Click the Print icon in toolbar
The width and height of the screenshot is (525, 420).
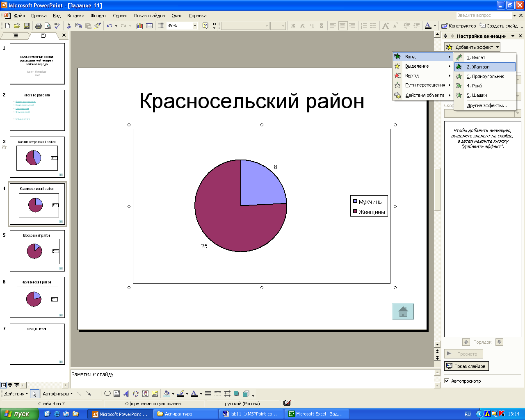(x=39, y=26)
